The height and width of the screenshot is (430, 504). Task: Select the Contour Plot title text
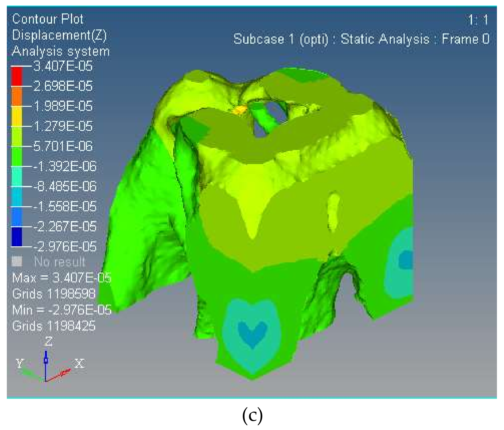click(x=48, y=19)
